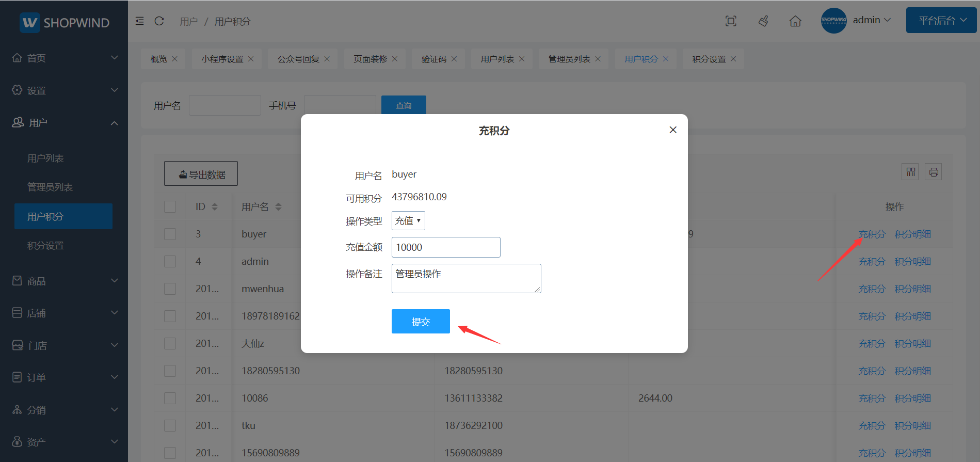Click 充积分 link for buyer row

pos(872,234)
